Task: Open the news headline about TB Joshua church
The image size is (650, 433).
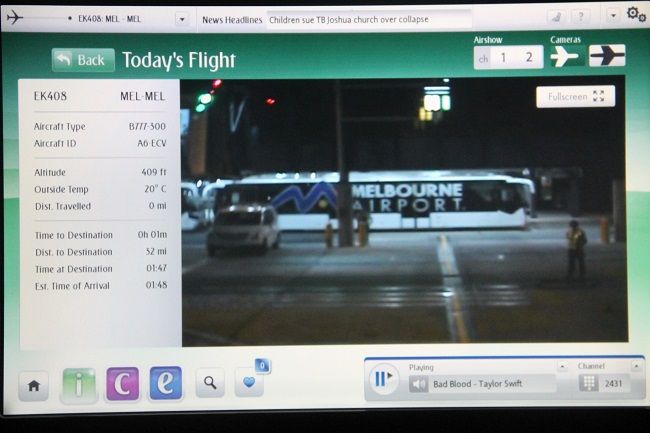Action: click(x=349, y=19)
